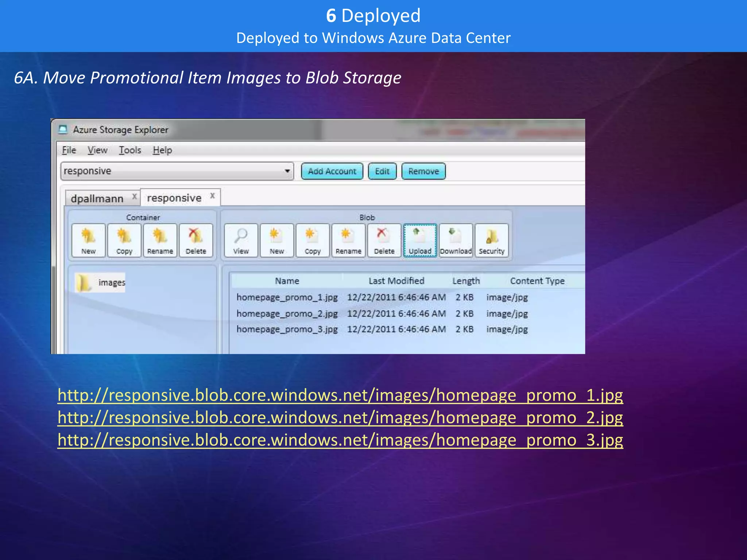Click the Edit account button
Image resolution: width=747 pixels, height=560 pixels.
(x=382, y=171)
